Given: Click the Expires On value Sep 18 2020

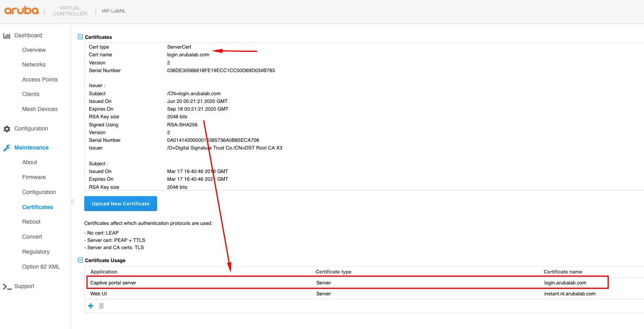Looking at the screenshot, I should pyautogui.click(x=198, y=109).
